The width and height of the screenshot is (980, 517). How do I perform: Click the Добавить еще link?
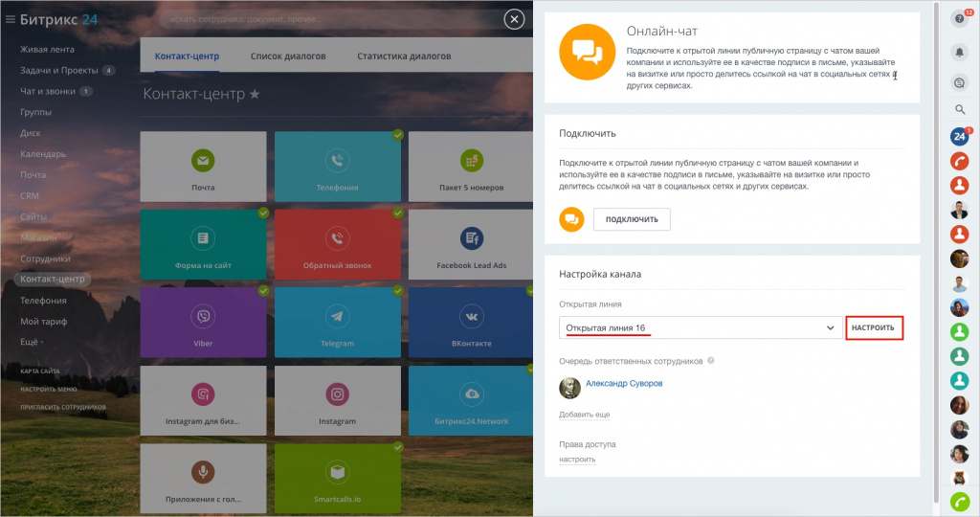[x=585, y=415]
